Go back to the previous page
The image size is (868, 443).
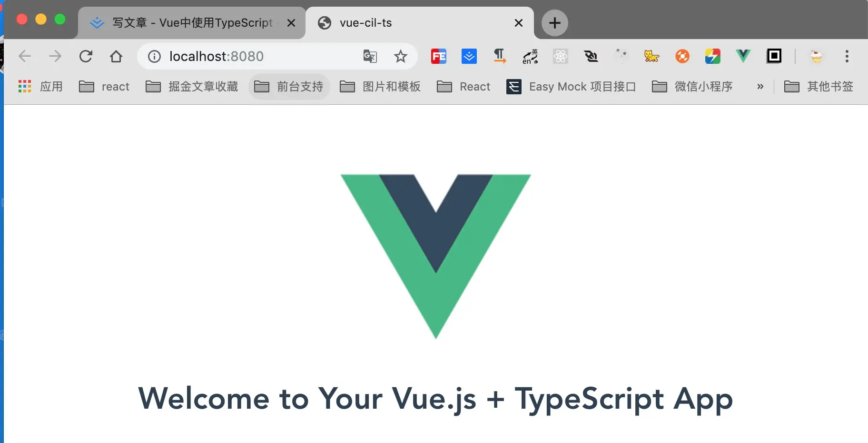pyautogui.click(x=25, y=56)
